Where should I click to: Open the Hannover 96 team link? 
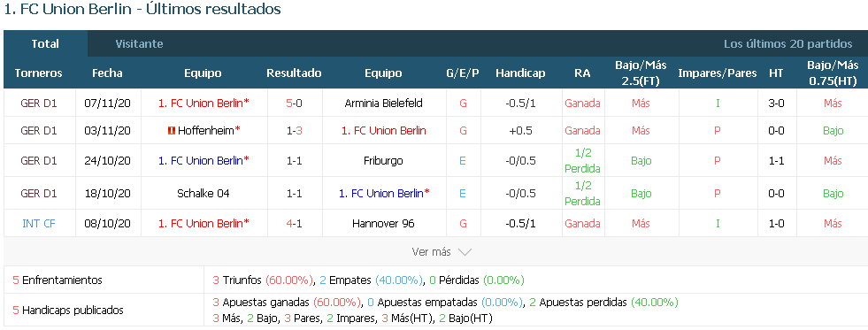pyautogui.click(x=384, y=224)
